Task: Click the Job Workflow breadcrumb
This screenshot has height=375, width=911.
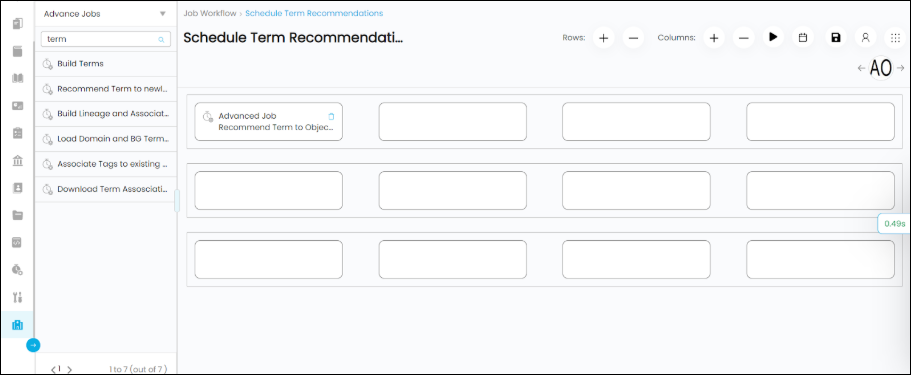Action: coord(210,13)
